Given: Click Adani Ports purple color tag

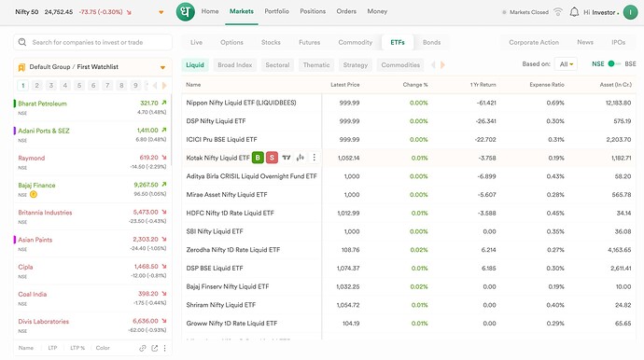Looking at the screenshot, I should tap(15, 131).
